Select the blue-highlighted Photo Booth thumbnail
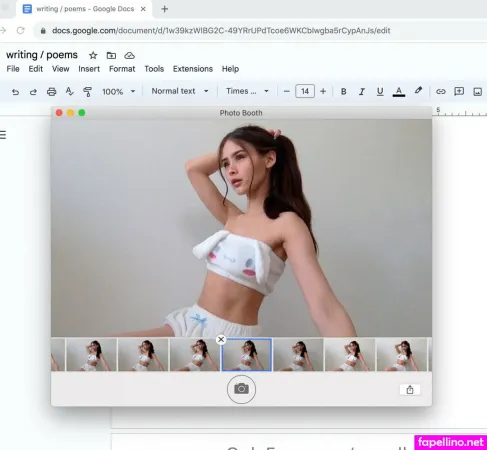 247,355
